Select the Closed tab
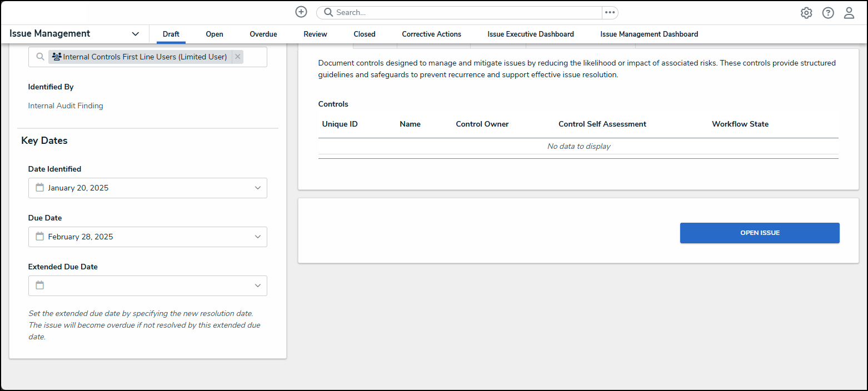The height and width of the screenshot is (391, 868). click(x=365, y=34)
